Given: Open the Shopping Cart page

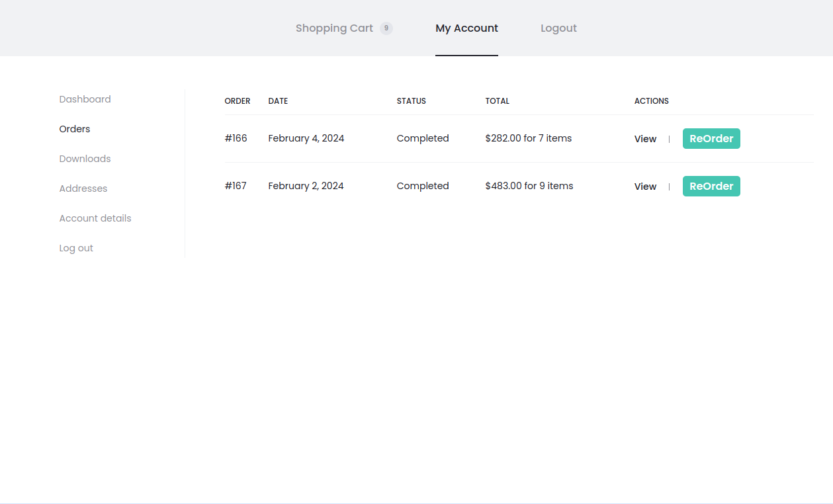Looking at the screenshot, I should pos(334,28).
